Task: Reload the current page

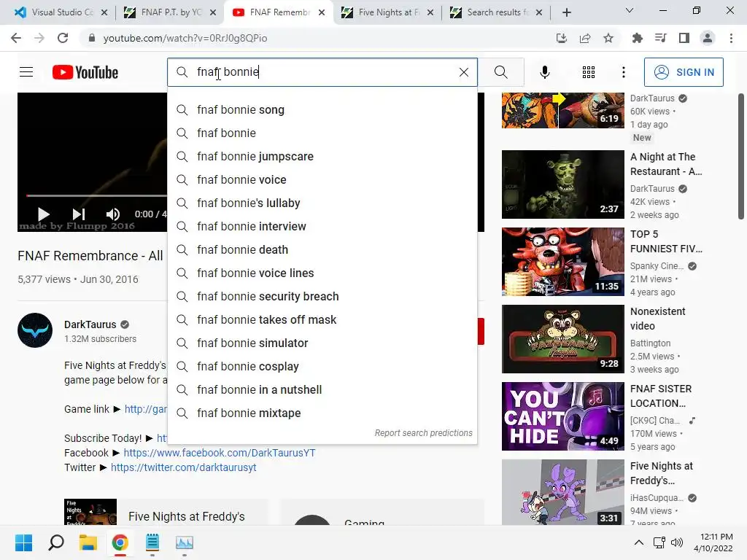Action: pos(63,38)
